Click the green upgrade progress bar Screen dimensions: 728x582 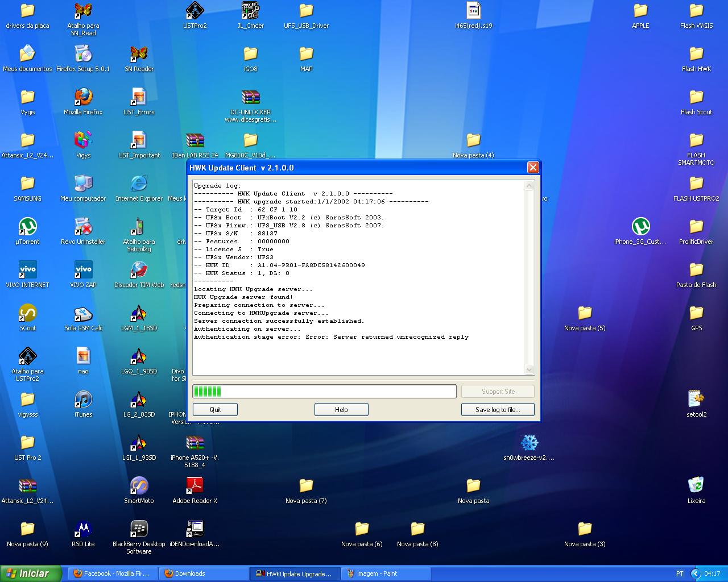pyautogui.click(x=324, y=391)
